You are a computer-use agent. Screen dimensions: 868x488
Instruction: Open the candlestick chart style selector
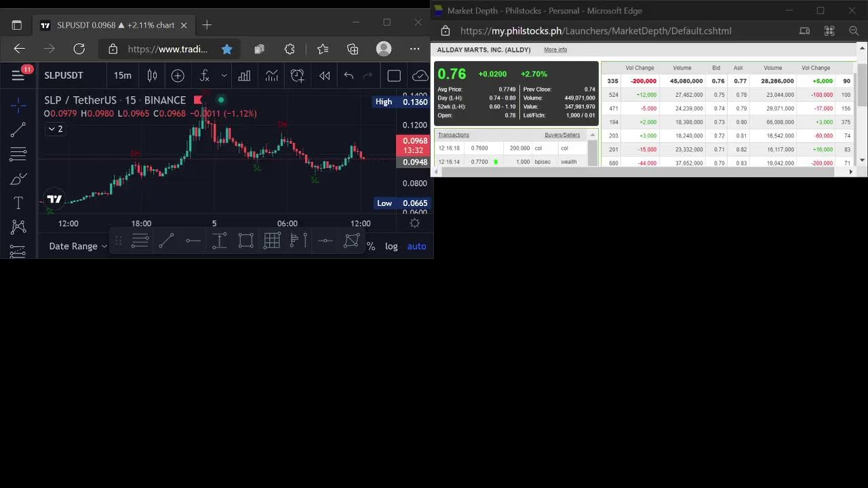(x=153, y=75)
